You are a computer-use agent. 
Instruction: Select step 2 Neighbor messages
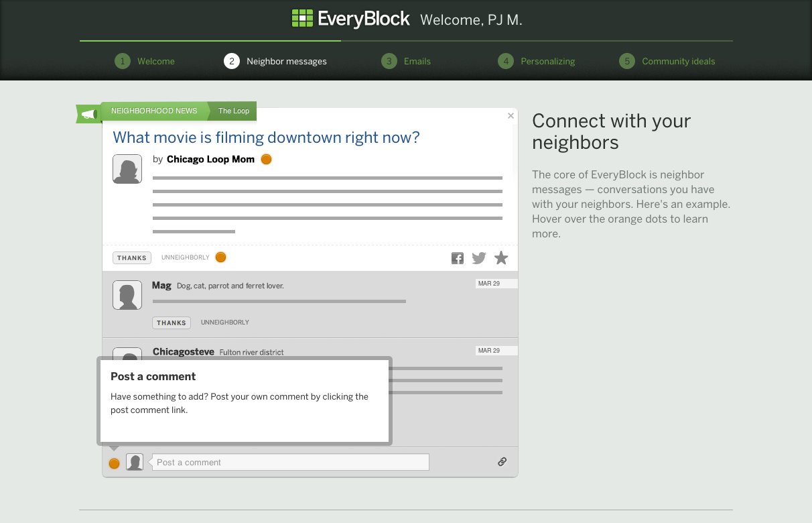pyautogui.click(x=275, y=61)
